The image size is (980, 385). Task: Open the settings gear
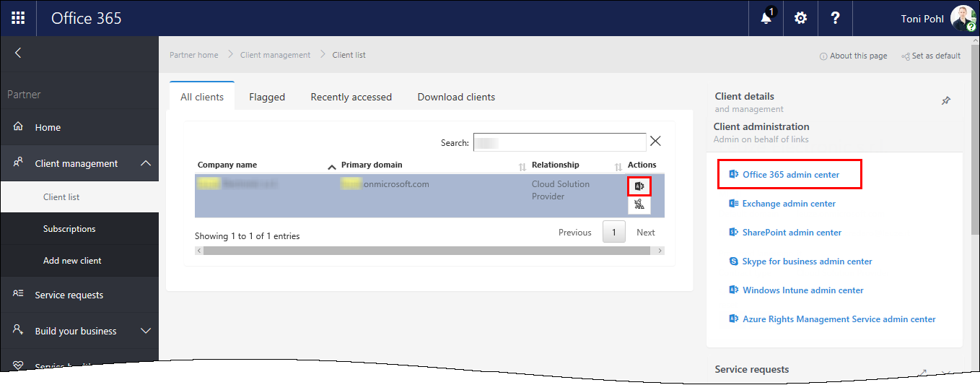click(800, 18)
